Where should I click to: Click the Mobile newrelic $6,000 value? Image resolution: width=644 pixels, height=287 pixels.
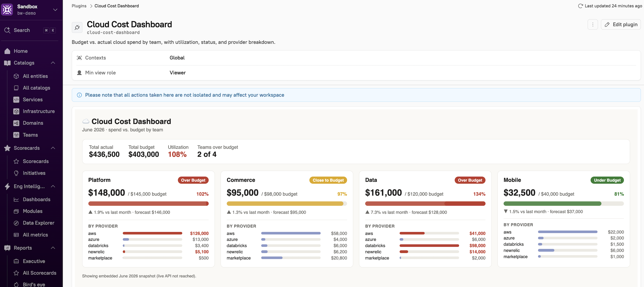[x=617, y=250]
